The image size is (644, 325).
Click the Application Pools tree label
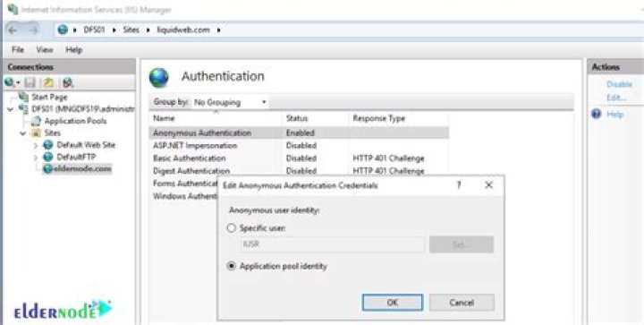pyautogui.click(x=75, y=121)
